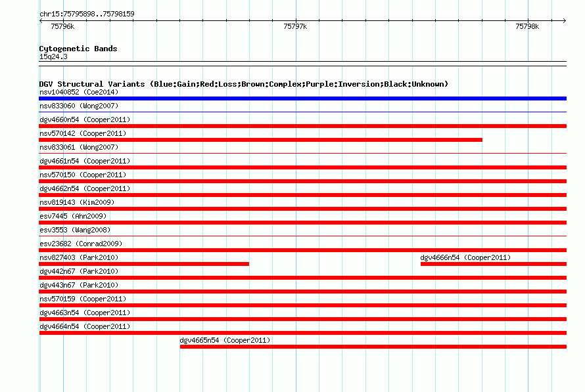Click the DGV Structural Variants track title
The width and height of the screenshot is (585, 392).
pyautogui.click(x=244, y=84)
